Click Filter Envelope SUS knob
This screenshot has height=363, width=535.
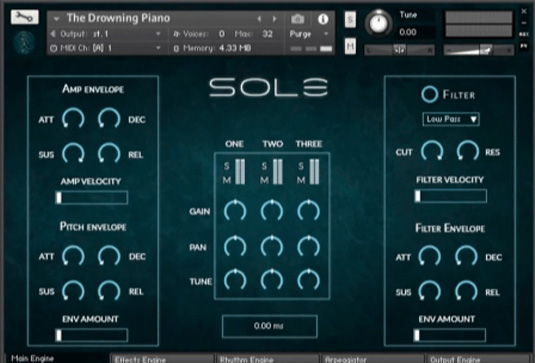point(430,291)
